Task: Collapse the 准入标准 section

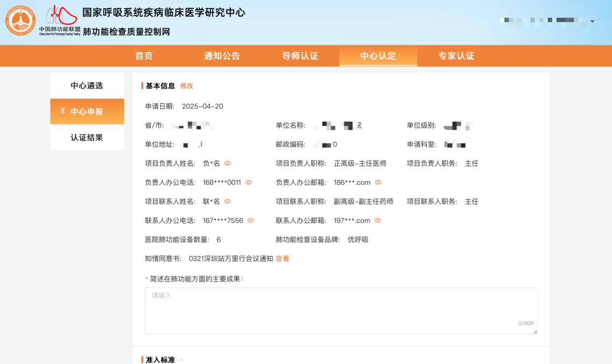Action: click(181, 360)
